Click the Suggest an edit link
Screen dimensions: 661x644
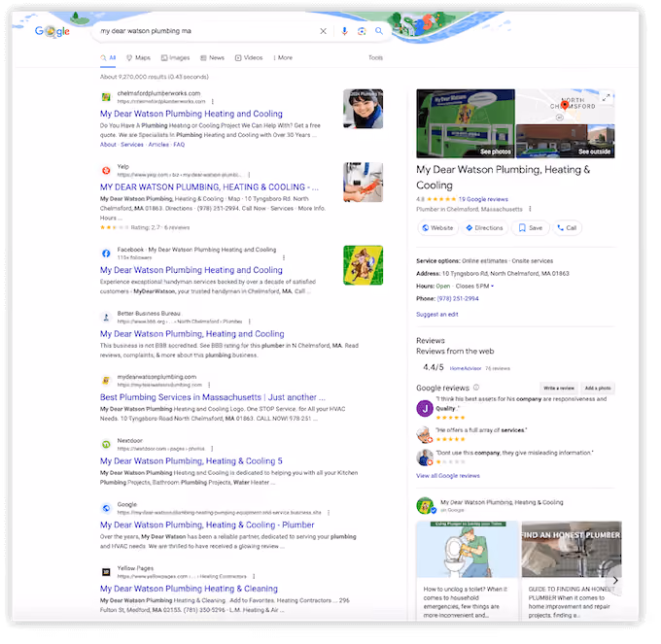[x=436, y=314]
